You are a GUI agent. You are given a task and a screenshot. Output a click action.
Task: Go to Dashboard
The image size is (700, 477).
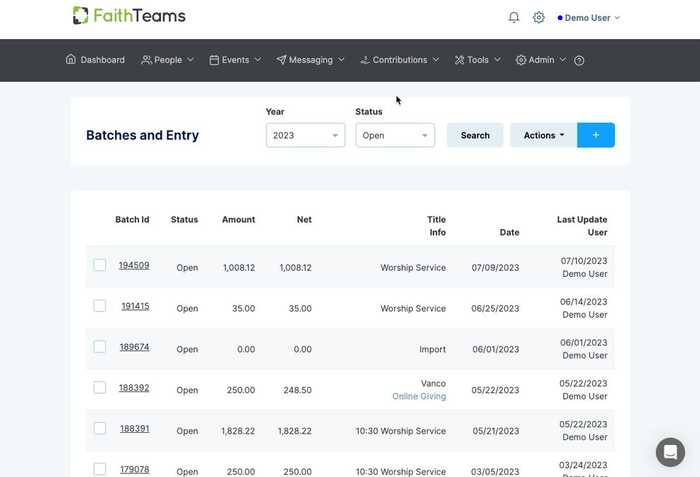95,60
